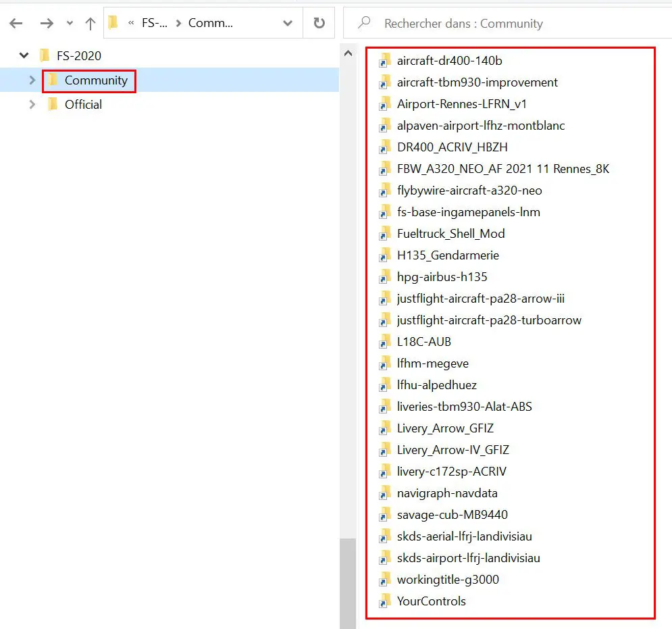Go up one folder level

pyautogui.click(x=90, y=23)
